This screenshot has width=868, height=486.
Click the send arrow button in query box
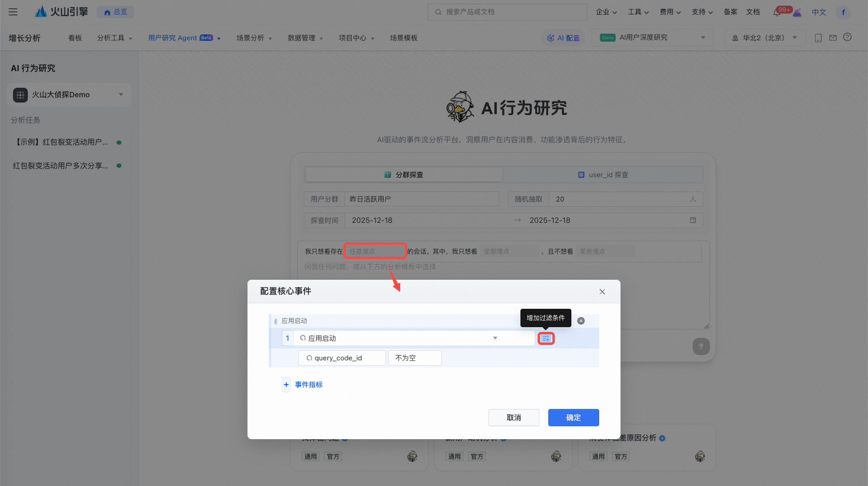click(701, 347)
